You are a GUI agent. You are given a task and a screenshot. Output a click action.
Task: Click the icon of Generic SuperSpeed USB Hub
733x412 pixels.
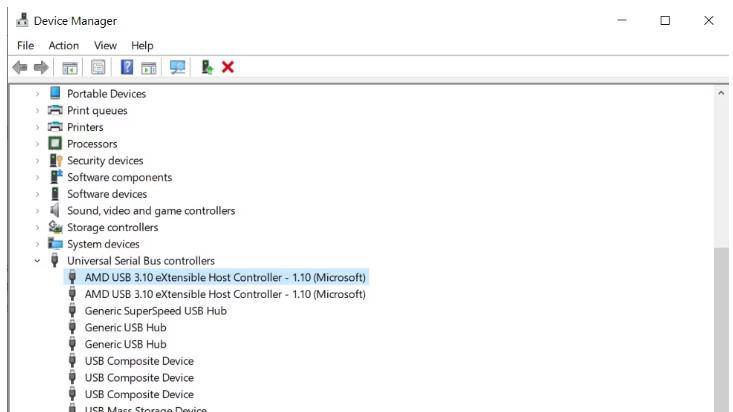click(x=72, y=310)
